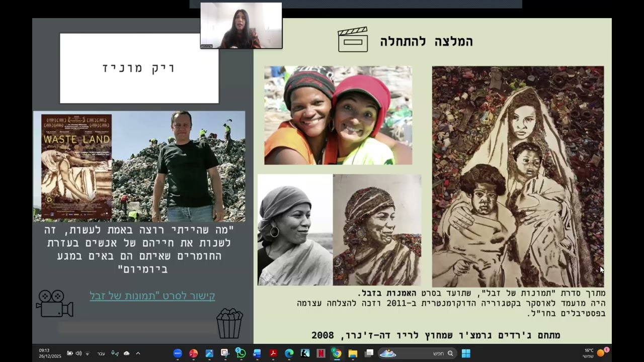This screenshot has height=362, width=644.
Task: Click the clapperboard icon beside the title
Action: click(x=353, y=40)
